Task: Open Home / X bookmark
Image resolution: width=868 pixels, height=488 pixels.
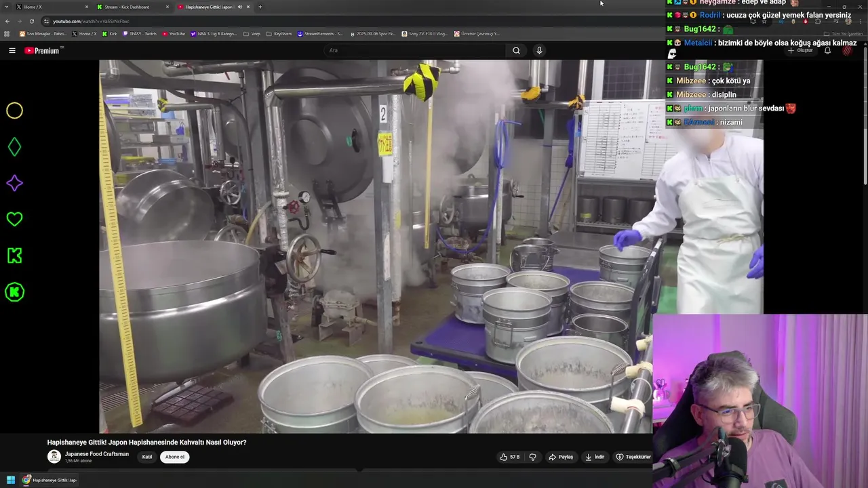Action: tap(85, 34)
